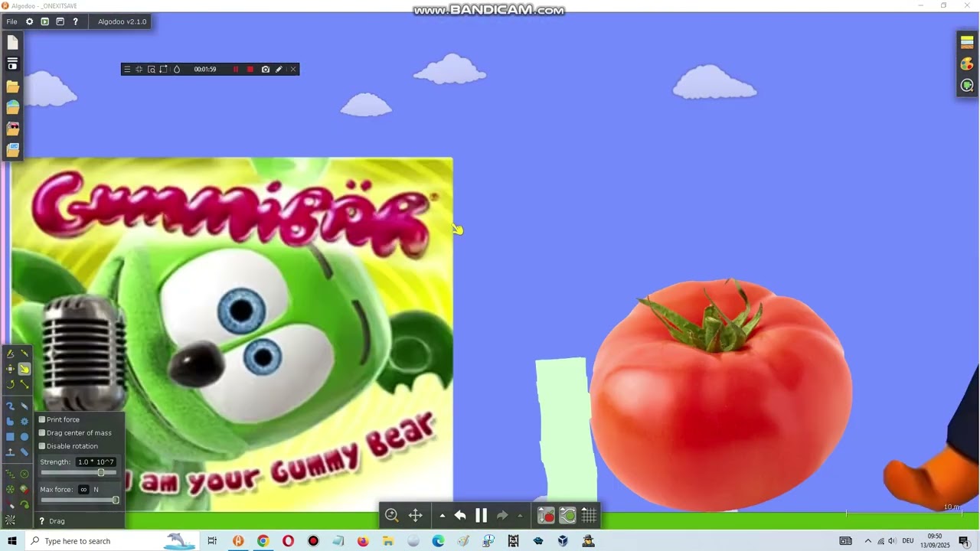
Task: Select the Thruster tool
Action: coord(24,489)
